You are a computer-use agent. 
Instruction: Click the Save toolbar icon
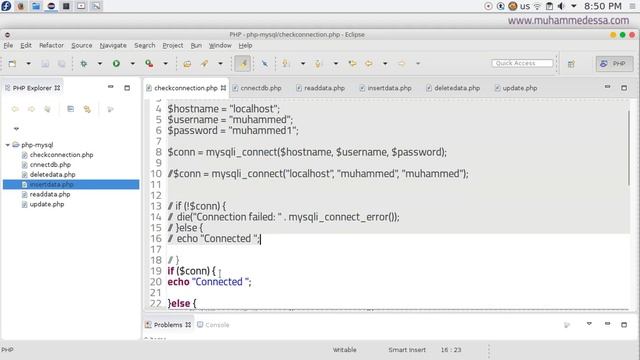coord(45,64)
